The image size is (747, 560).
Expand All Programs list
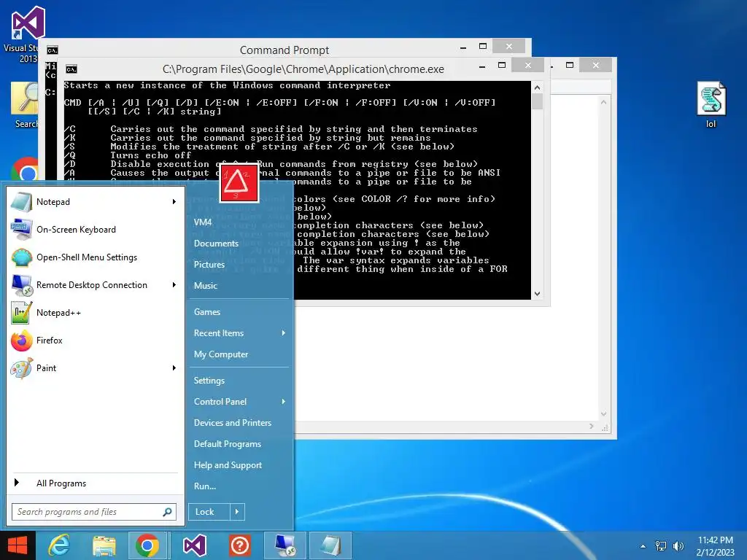(94, 483)
